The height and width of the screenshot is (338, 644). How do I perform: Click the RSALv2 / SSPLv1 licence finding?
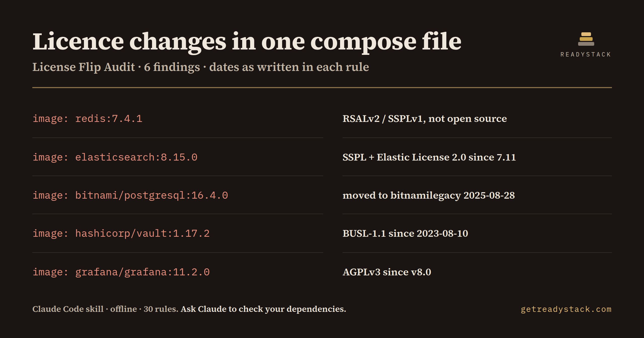coord(425,119)
